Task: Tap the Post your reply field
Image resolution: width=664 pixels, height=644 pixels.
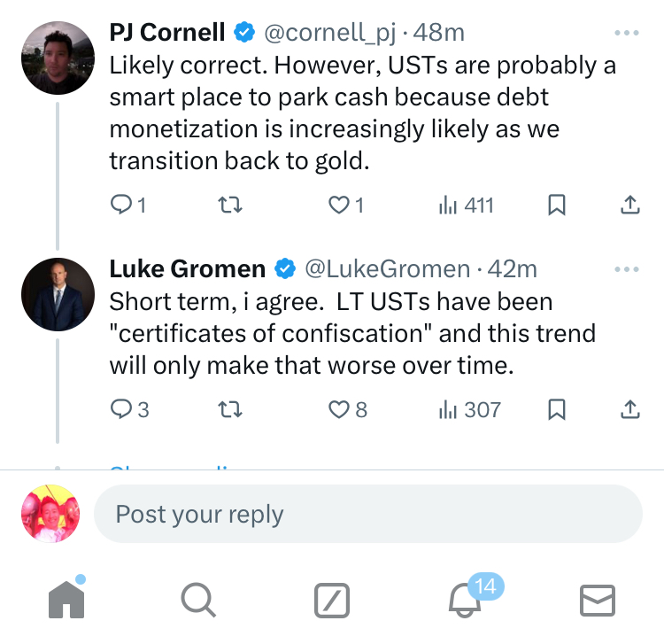Action: click(367, 515)
